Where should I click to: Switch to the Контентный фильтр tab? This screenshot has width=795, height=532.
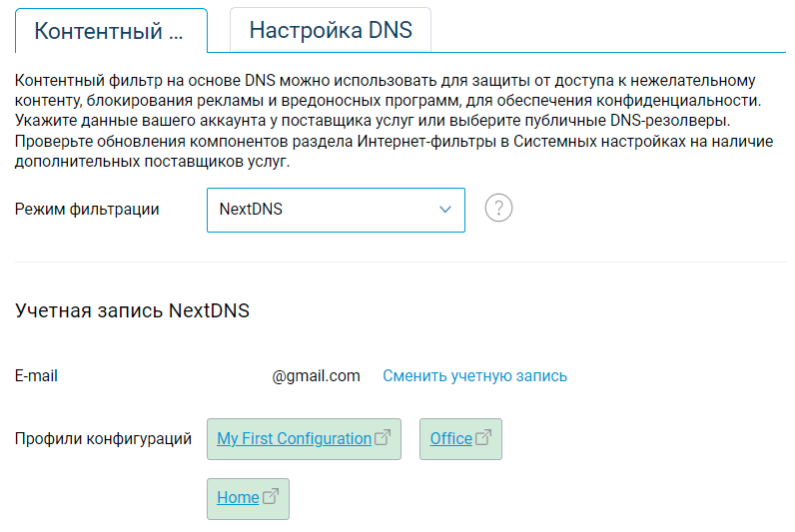pos(110,30)
